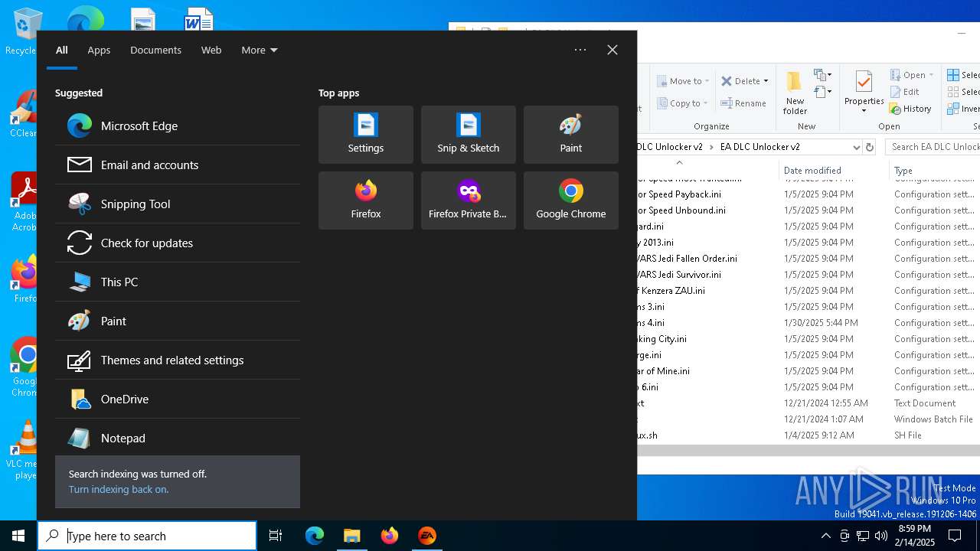This screenshot has height=551, width=980.
Task: Select the SH File row
Action: [808, 435]
